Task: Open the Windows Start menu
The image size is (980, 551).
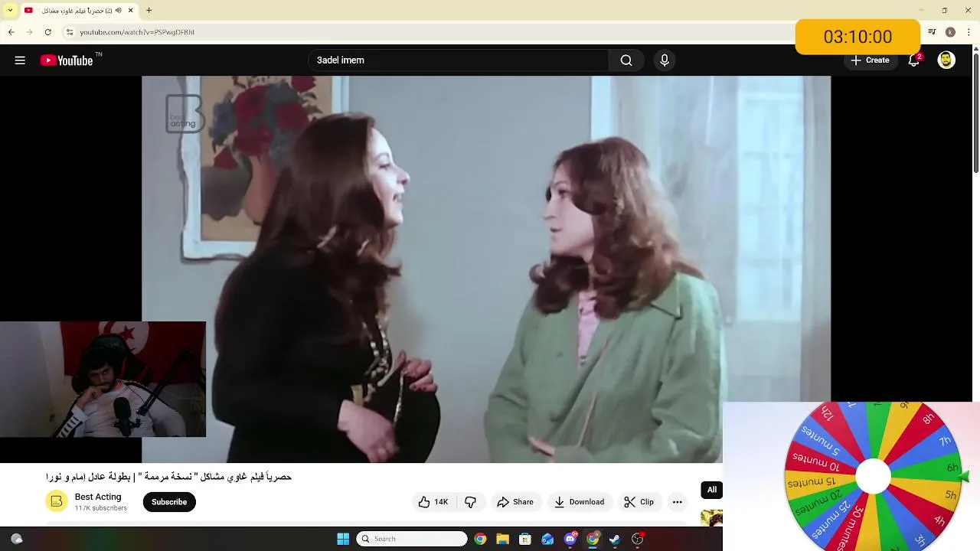Action: pyautogui.click(x=343, y=539)
